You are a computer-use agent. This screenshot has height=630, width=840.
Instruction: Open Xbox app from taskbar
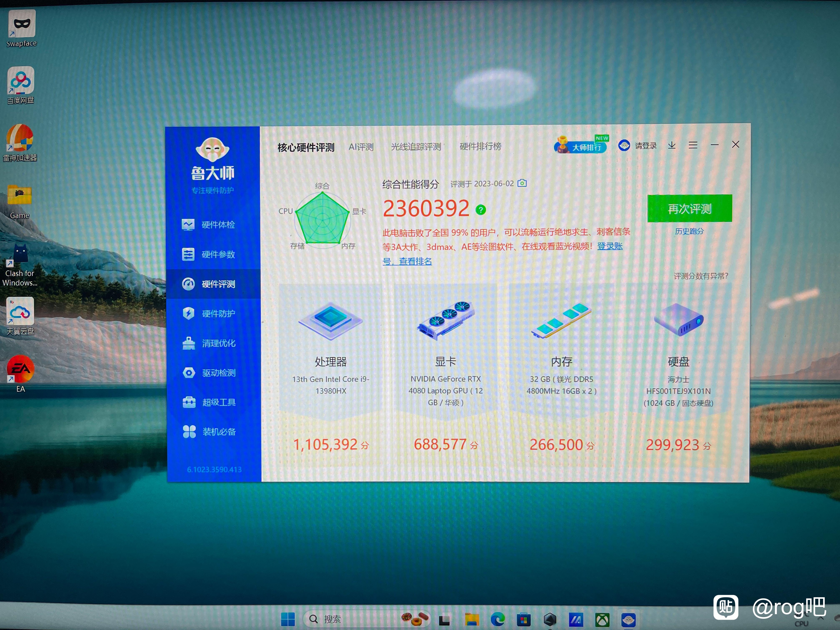pyautogui.click(x=602, y=620)
